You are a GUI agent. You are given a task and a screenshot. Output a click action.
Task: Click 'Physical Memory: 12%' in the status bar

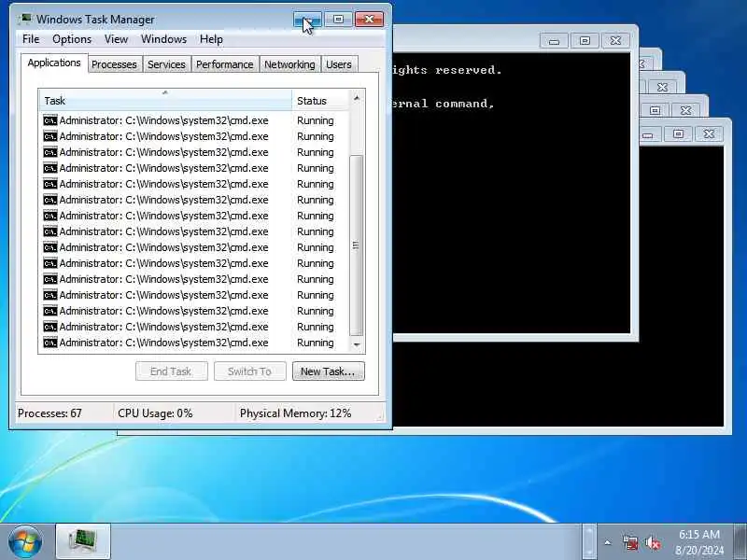pos(295,413)
